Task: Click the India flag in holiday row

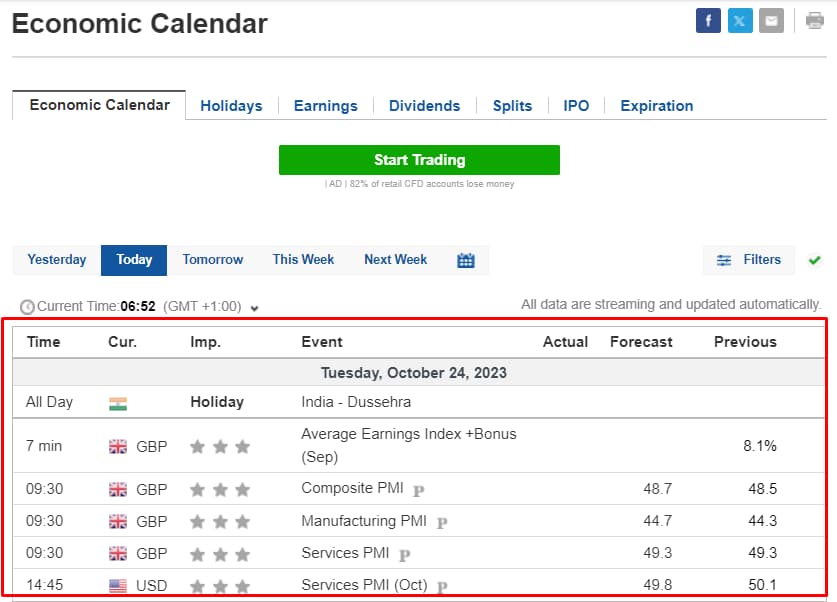Action: pyautogui.click(x=118, y=404)
